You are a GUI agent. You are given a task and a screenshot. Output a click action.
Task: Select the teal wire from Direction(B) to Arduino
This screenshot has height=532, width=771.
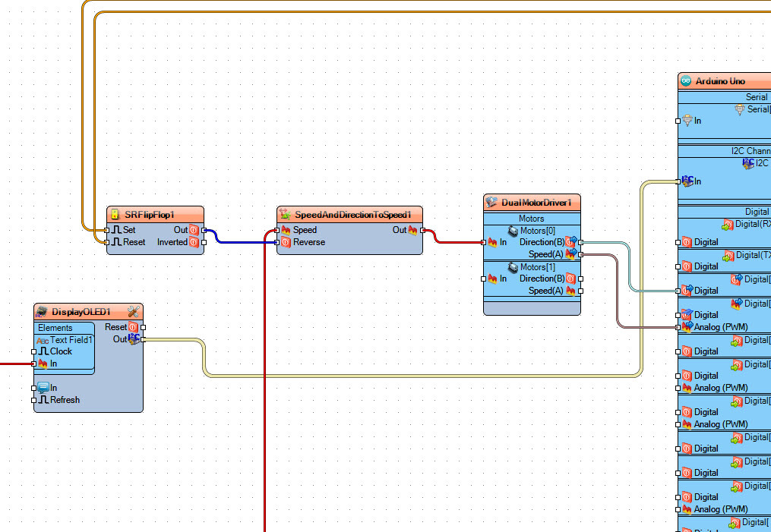tap(629, 268)
